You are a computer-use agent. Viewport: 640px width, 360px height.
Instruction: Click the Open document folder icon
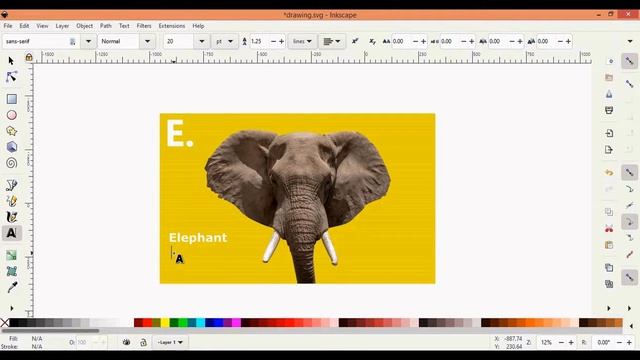[x=609, y=78]
